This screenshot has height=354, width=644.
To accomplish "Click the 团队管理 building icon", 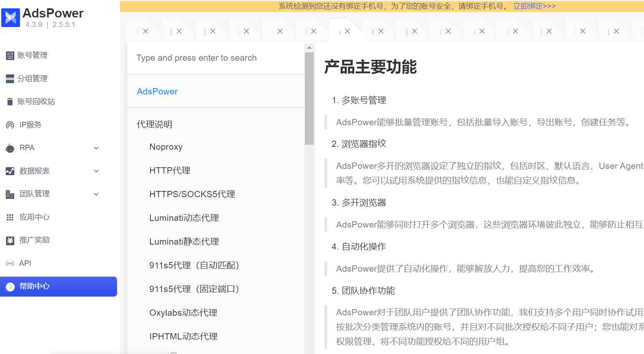I will 10,194.
